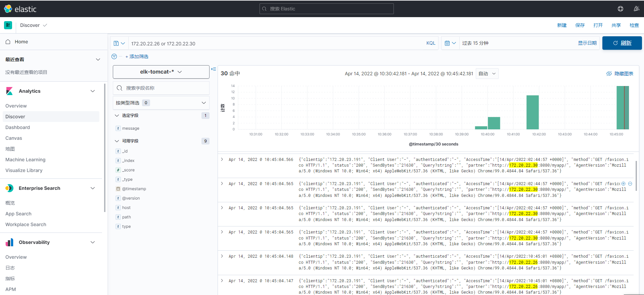Collapse the 可用字段 section
The height and width of the screenshot is (295, 644).
[117, 141]
